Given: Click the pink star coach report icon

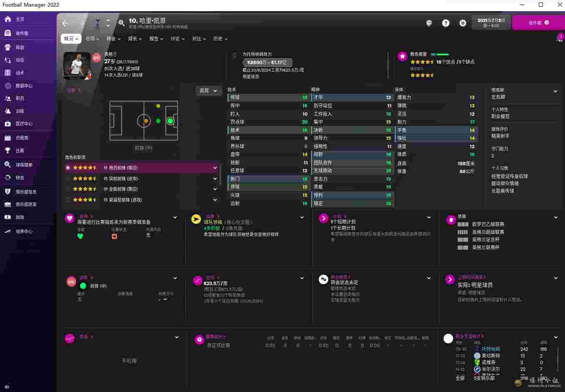Looking at the screenshot, I should 402,57.
